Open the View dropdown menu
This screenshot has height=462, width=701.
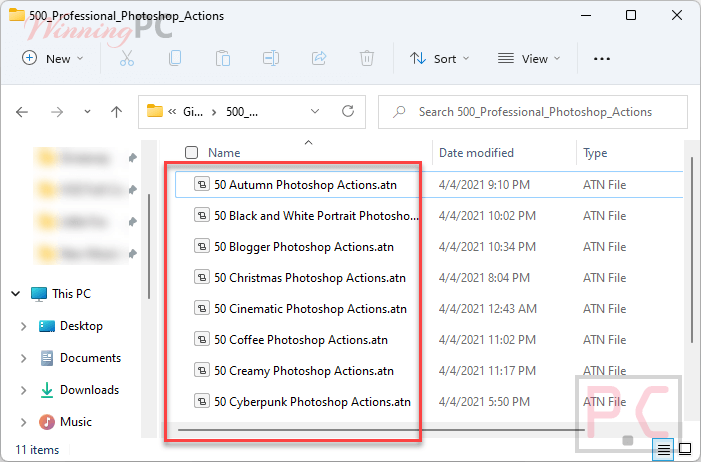click(529, 59)
